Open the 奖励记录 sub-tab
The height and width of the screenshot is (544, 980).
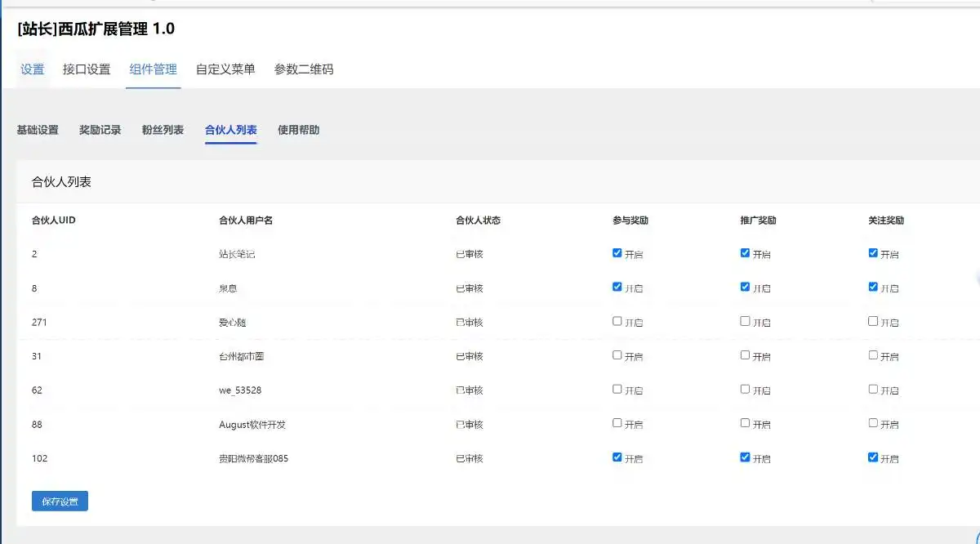point(98,129)
